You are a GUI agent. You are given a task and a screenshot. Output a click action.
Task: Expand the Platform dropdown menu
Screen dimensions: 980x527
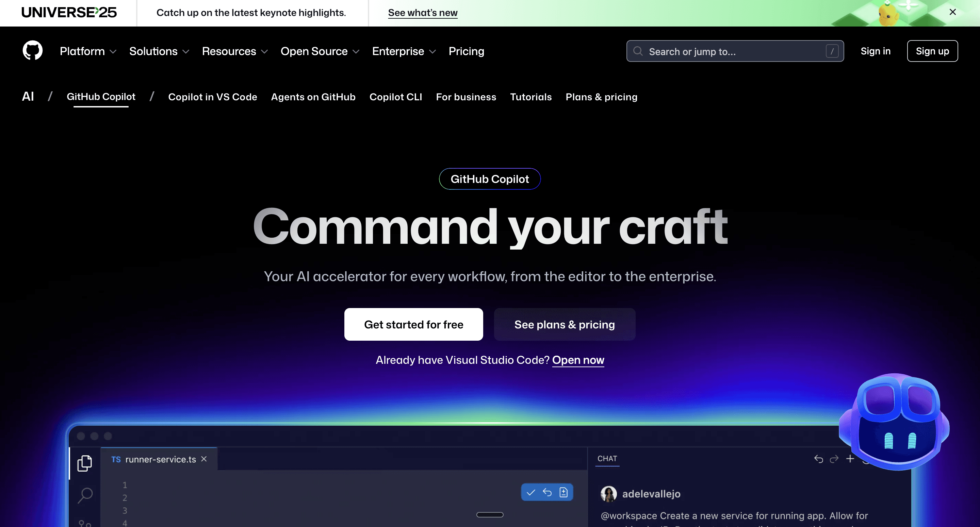coord(88,51)
